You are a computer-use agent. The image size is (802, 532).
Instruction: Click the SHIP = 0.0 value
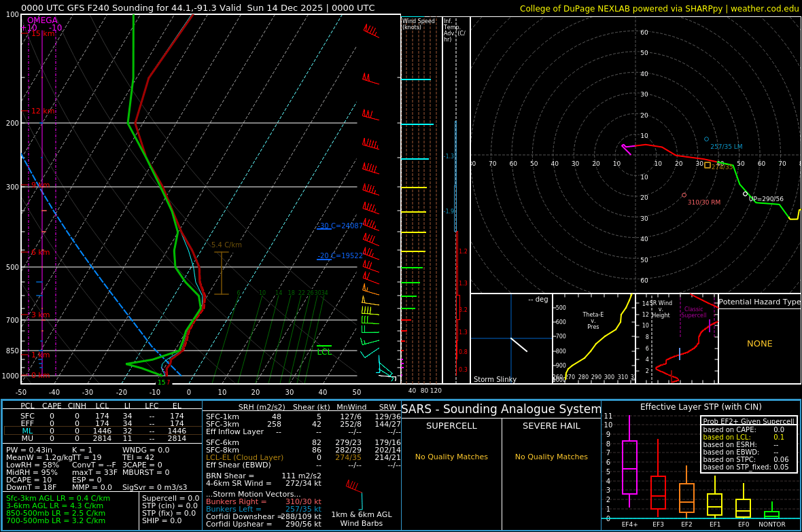point(162,520)
